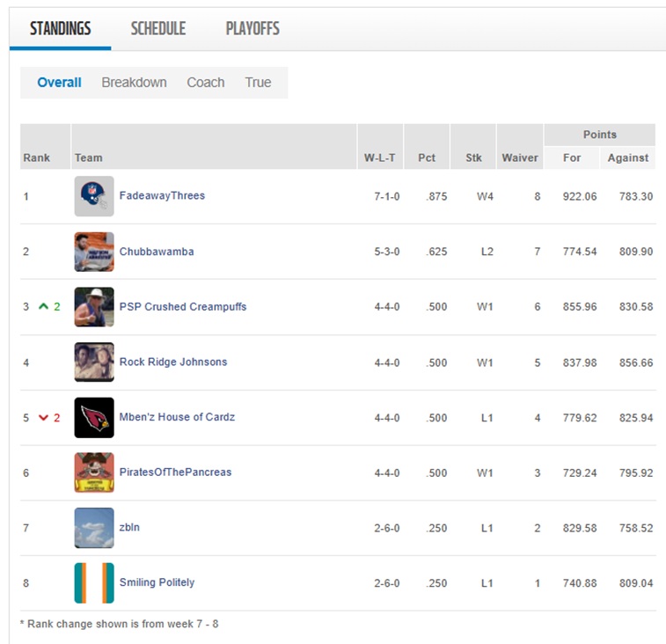Open PSP Crushed Creampuffs avatar

[94, 307]
